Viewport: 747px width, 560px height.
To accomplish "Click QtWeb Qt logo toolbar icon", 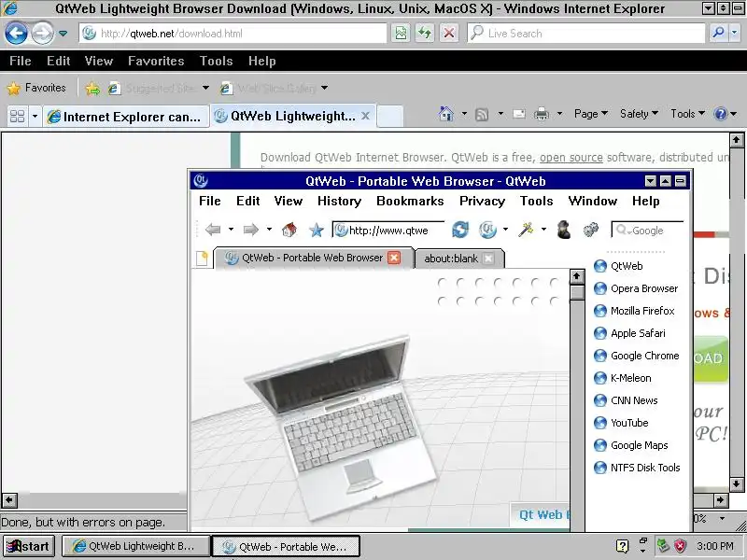I will click(x=487, y=230).
